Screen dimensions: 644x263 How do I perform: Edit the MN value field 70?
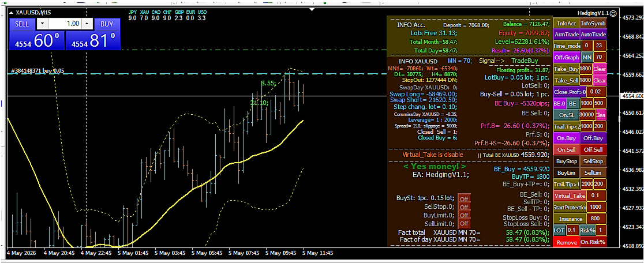600,57
